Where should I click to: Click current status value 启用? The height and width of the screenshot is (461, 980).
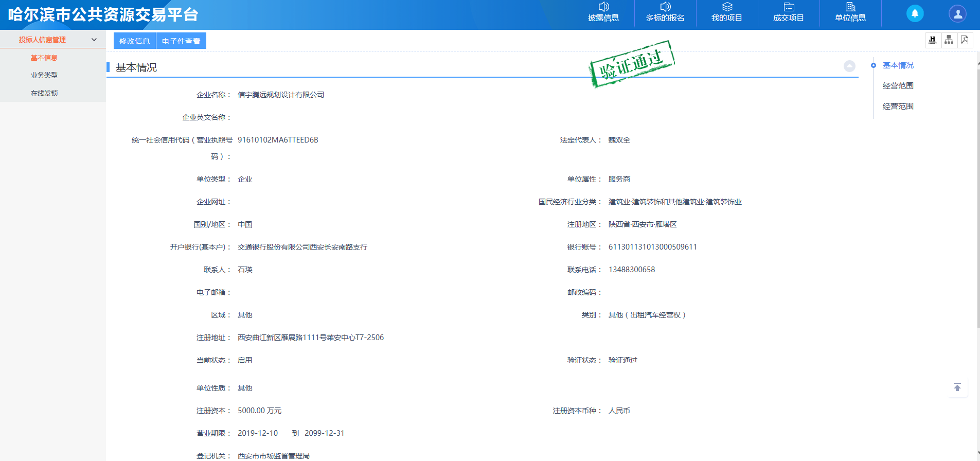point(245,360)
